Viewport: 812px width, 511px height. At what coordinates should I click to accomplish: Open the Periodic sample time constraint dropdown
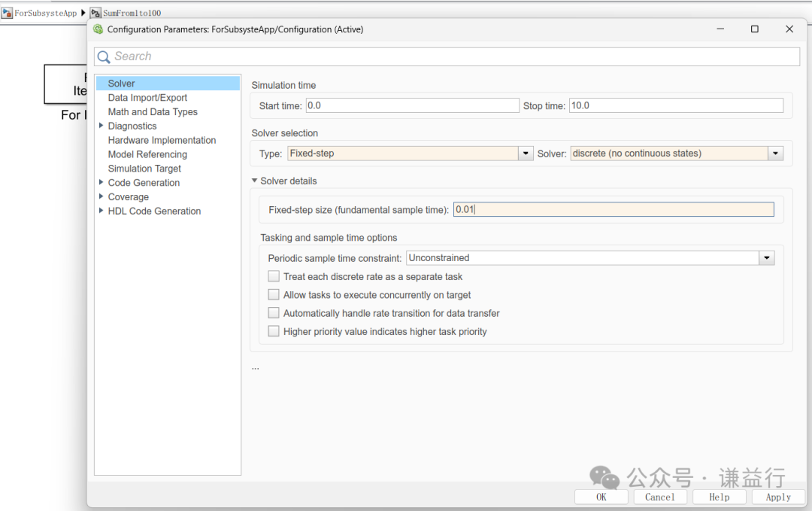pos(766,257)
